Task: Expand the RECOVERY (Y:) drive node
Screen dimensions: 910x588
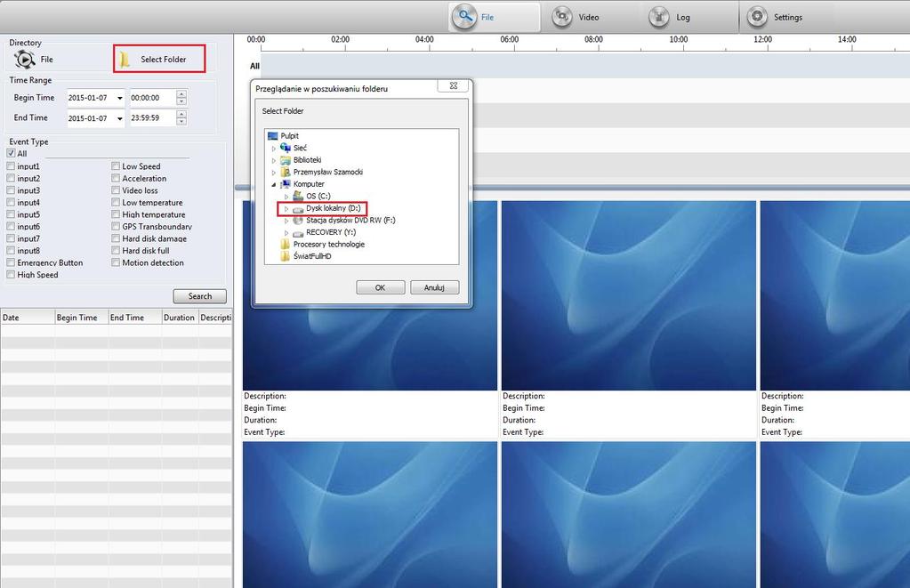Action: point(286,233)
